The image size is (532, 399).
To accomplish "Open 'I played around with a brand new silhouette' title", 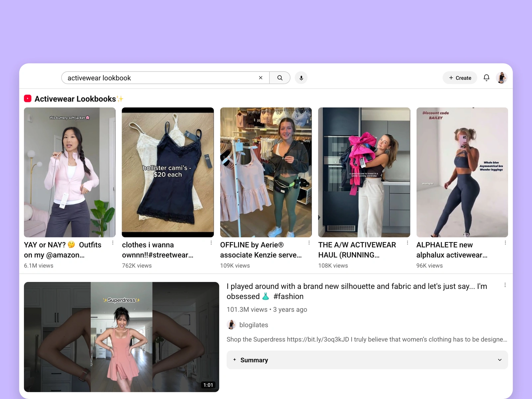I will [x=357, y=291].
